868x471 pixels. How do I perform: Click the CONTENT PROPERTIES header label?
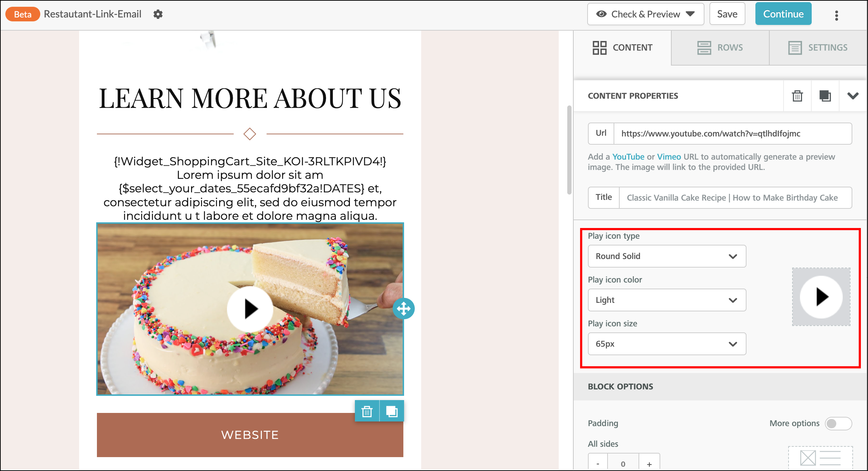click(633, 96)
